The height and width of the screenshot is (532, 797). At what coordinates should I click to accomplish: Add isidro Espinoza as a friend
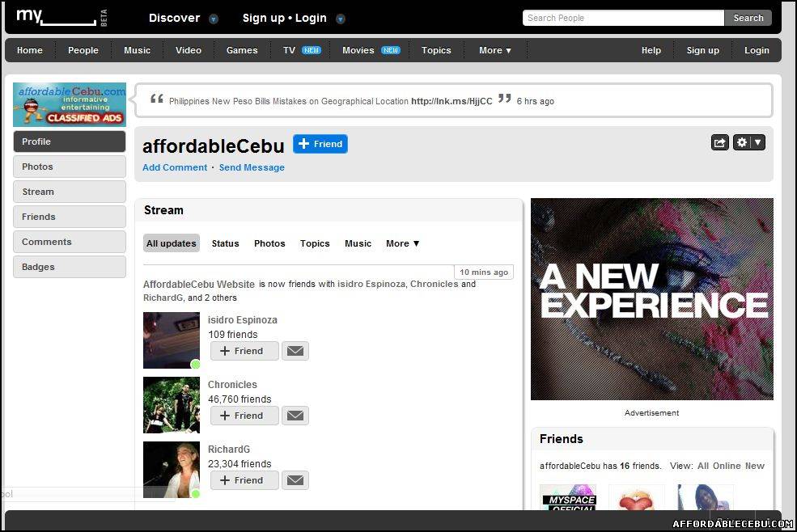tap(244, 351)
